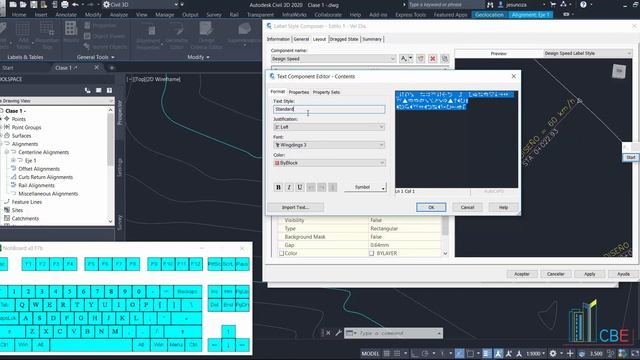The width and height of the screenshot is (640, 360).
Task: Click the ViewCube in the preview pane
Action: 619,71
